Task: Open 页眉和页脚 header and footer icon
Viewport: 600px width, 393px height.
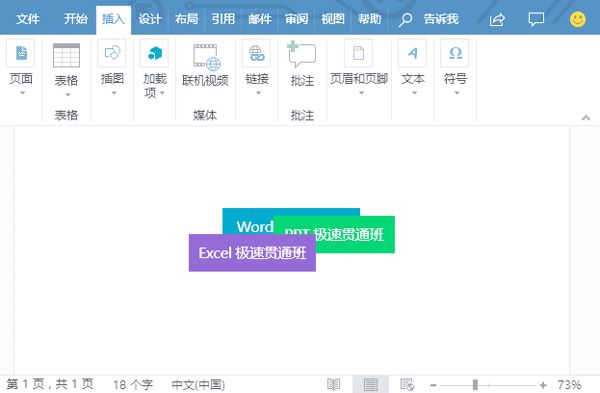Action: (359, 53)
